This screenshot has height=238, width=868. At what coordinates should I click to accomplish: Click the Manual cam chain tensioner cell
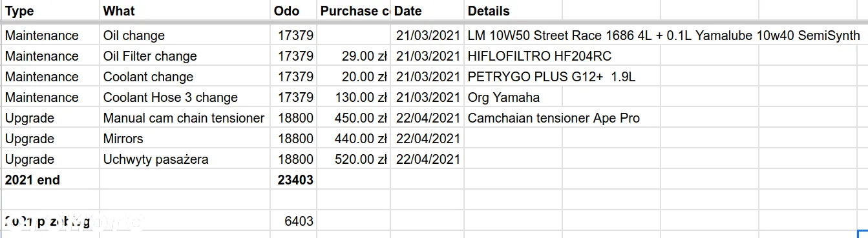[185, 117]
